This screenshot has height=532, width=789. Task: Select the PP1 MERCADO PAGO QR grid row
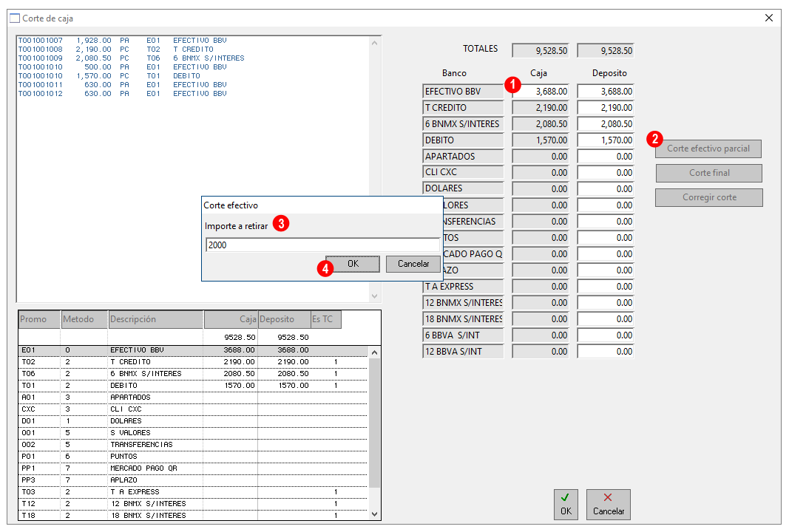tap(193, 468)
